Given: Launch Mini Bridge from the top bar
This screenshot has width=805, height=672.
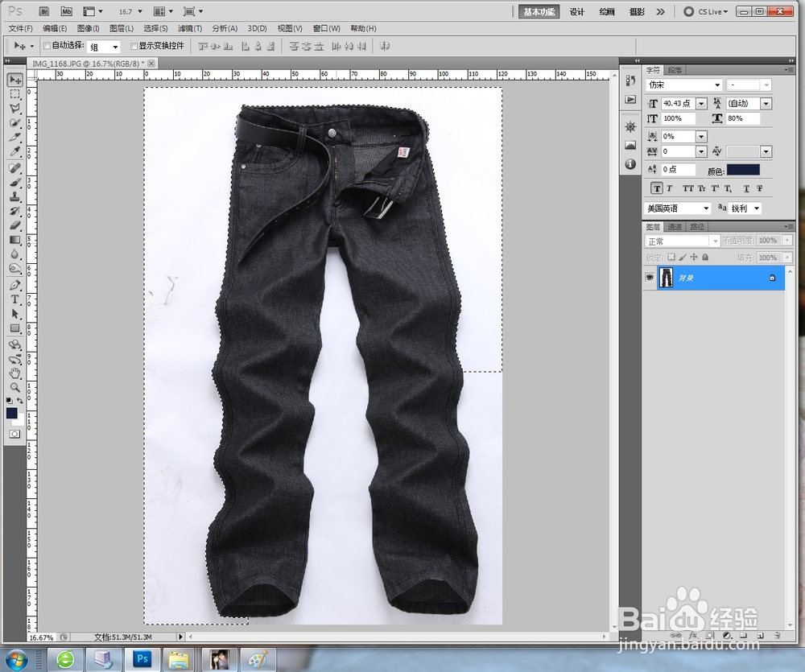Looking at the screenshot, I should [66, 11].
